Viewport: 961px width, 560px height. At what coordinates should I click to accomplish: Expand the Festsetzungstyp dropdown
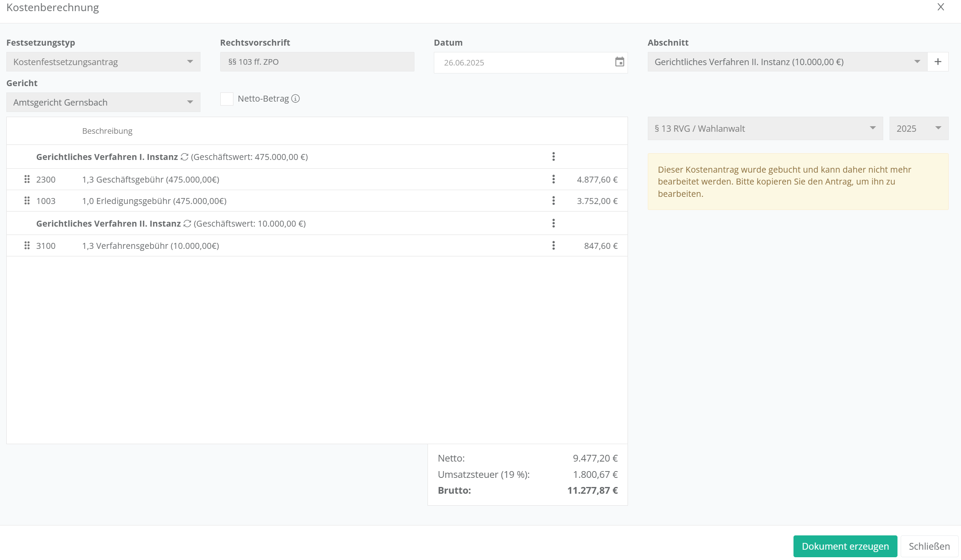(103, 62)
